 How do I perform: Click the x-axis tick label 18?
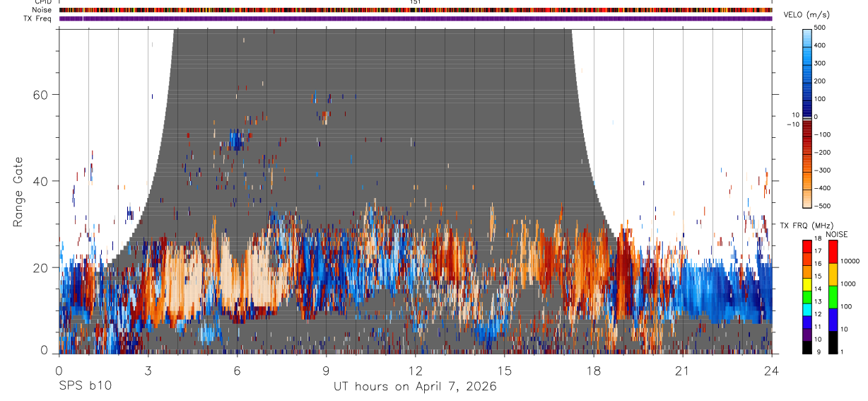tap(594, 370)
